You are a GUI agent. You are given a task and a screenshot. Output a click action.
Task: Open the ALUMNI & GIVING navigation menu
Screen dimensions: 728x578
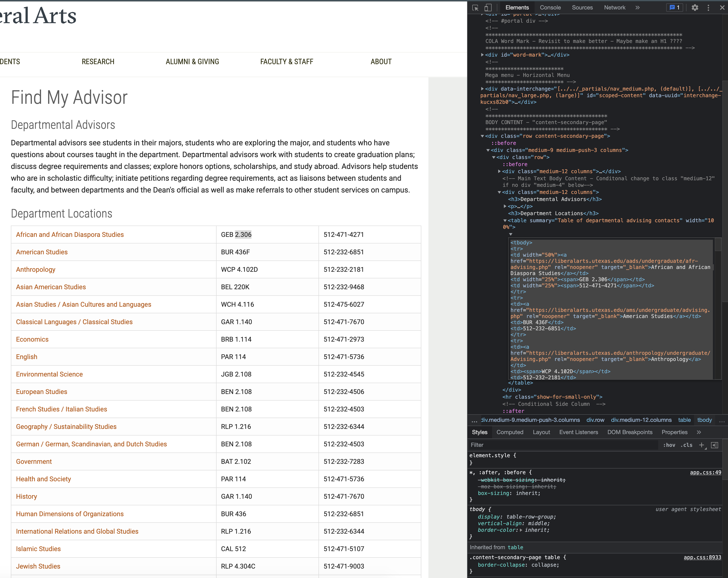(192, 61)
